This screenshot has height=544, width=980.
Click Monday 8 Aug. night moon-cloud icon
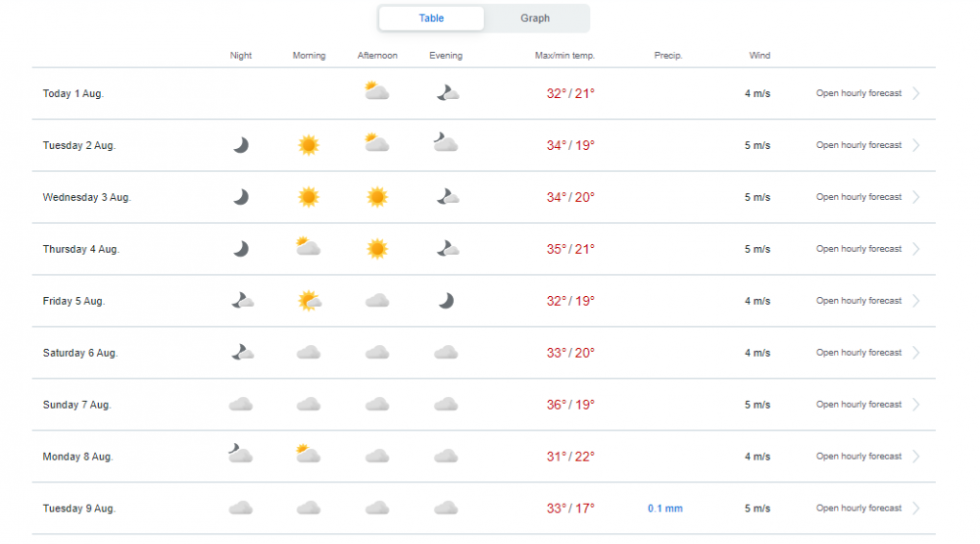click(241, 453)
